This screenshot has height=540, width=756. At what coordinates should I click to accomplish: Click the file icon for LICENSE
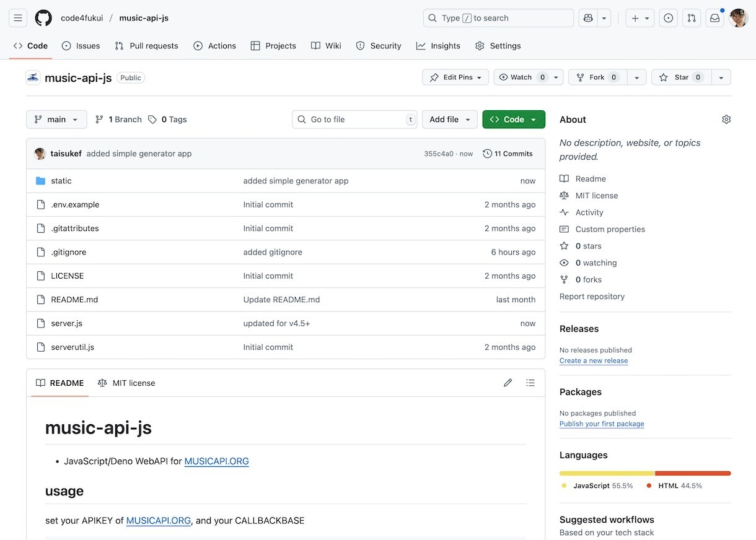[x=41, y=276]
